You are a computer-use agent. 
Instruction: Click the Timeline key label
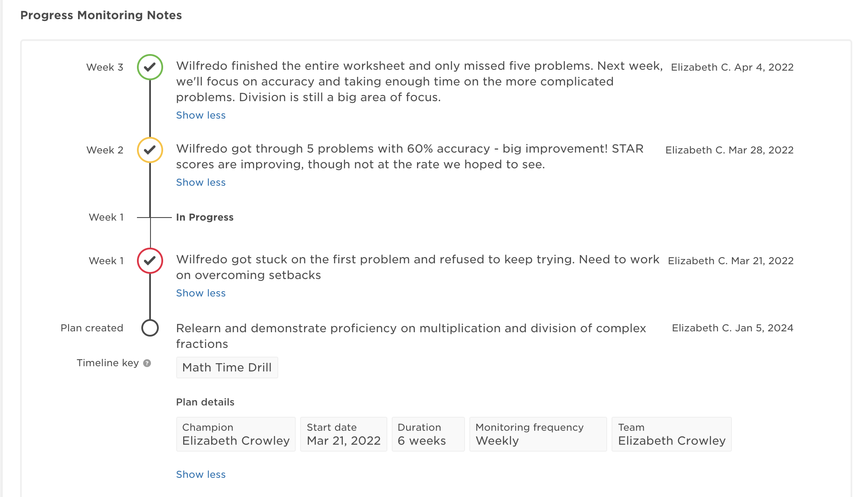[107, 363]
